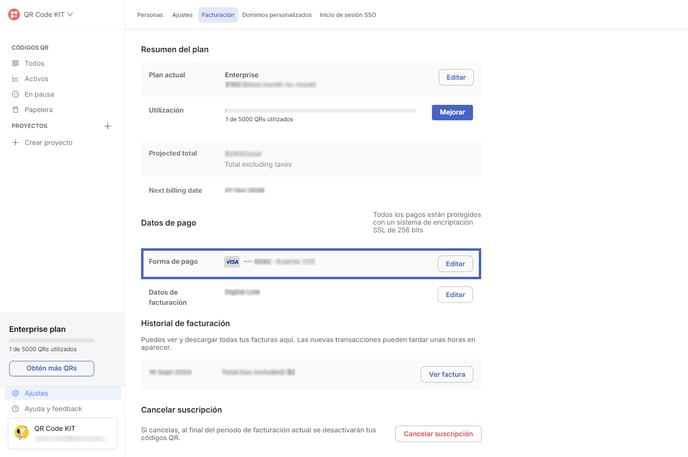
Task: Select the Activos chart icon
Action: 15,79
